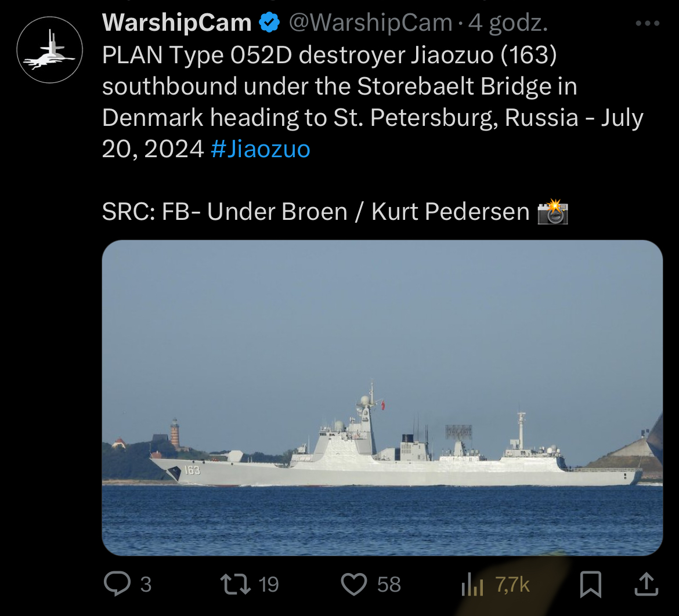Click the like count 58
Viewport: 679px width, 616px height.
[389, 584]
